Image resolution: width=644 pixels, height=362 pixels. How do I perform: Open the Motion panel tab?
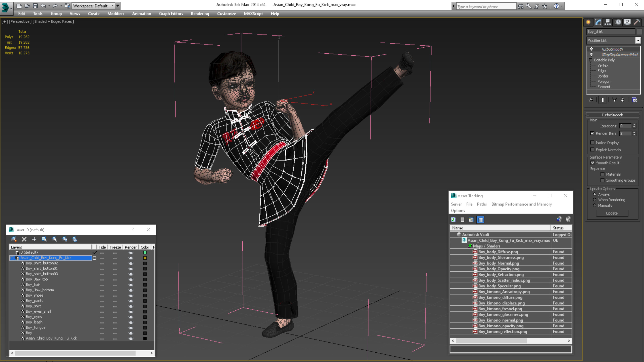(618, 22)
